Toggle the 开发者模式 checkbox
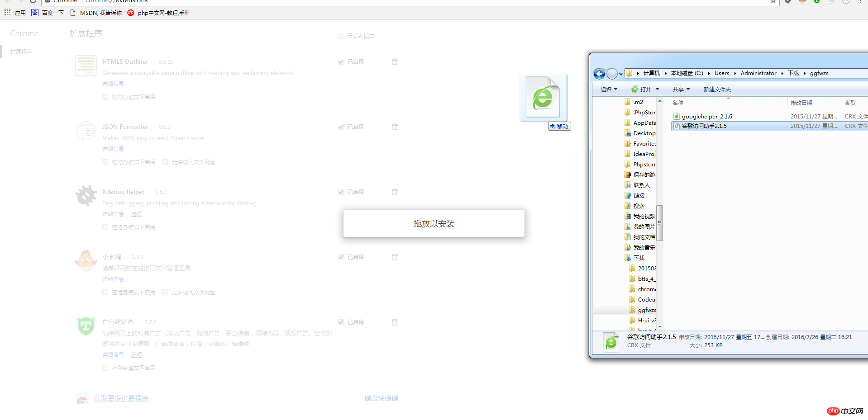Viewport: 868px width, 420px height. click(x=340, y=36)
